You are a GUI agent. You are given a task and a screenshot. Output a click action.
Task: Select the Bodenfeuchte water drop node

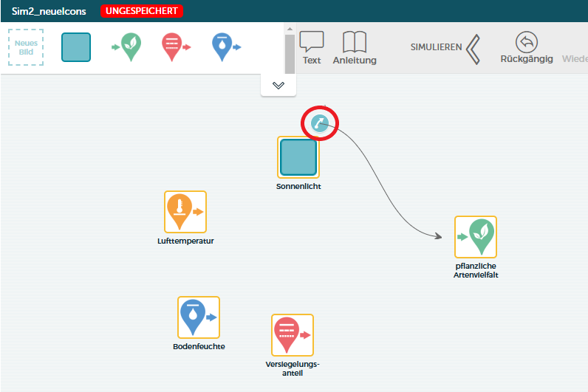199,317
